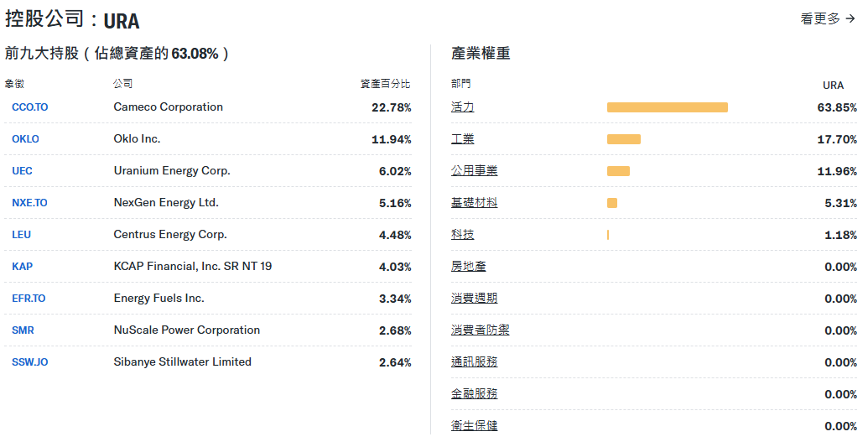Open the LEU ticker link
The width and height of the screenshot is (868, 442).
(x=21, y=235)
